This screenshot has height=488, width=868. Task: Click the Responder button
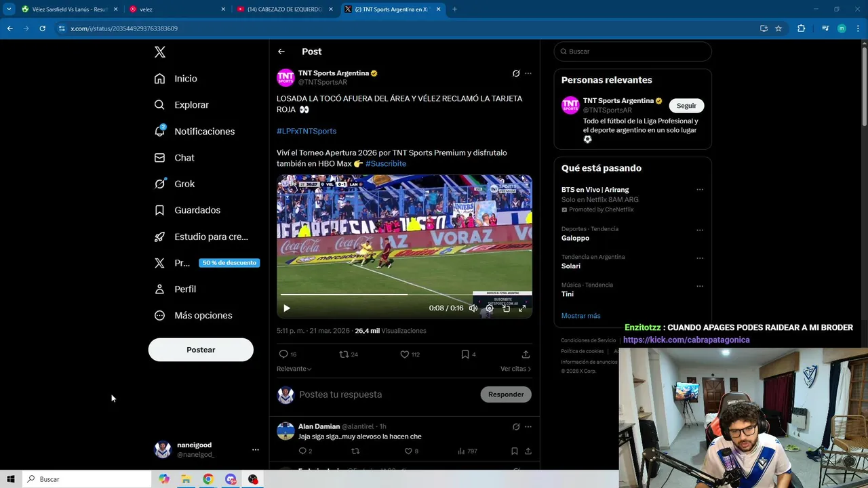pyautogui.click(x=506, y=394)
